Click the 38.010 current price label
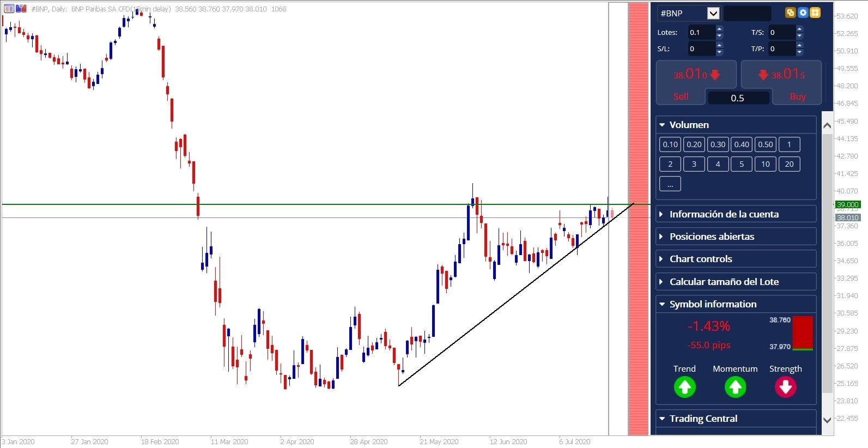The image size is (868, 448). click(848, 217)
